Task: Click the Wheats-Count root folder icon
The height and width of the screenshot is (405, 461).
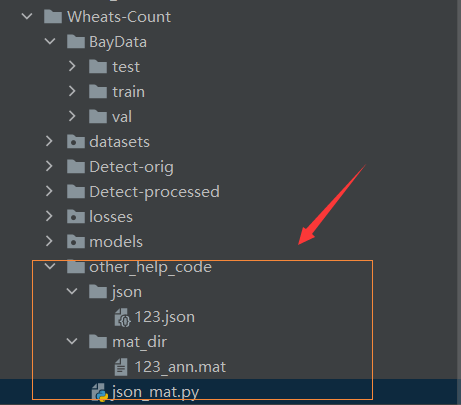Action: (x=53, y=17)
